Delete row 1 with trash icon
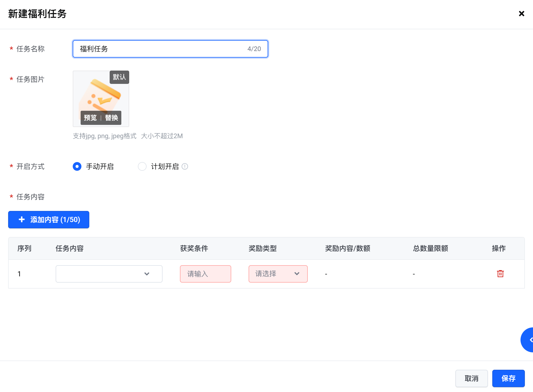This screenshot has width=533, height=392. point(500,274)
